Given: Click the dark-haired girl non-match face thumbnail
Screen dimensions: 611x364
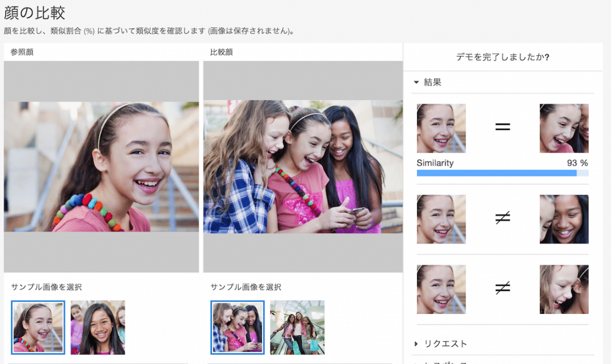Looking at the screenshot, I should pyautogui.click(x=564, y=220).
